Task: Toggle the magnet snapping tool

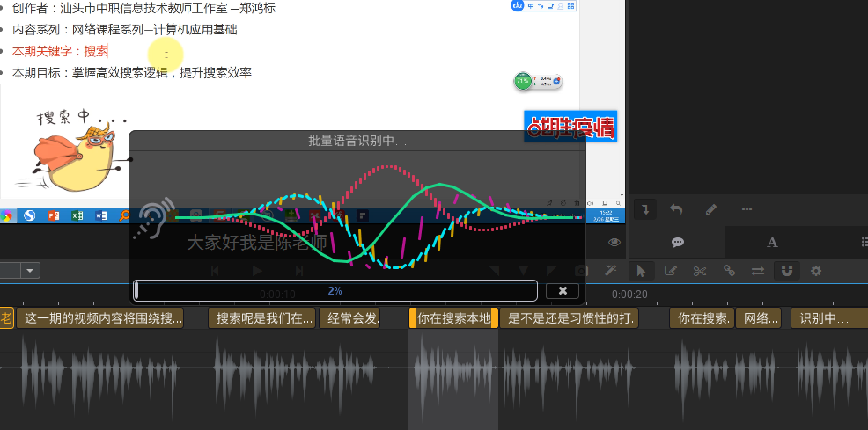Action: pos(787,271)
